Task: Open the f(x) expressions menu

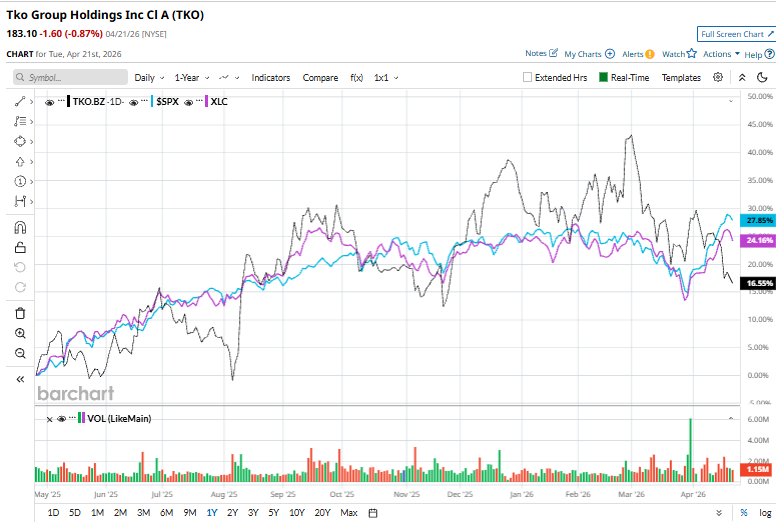Action: 356,78
